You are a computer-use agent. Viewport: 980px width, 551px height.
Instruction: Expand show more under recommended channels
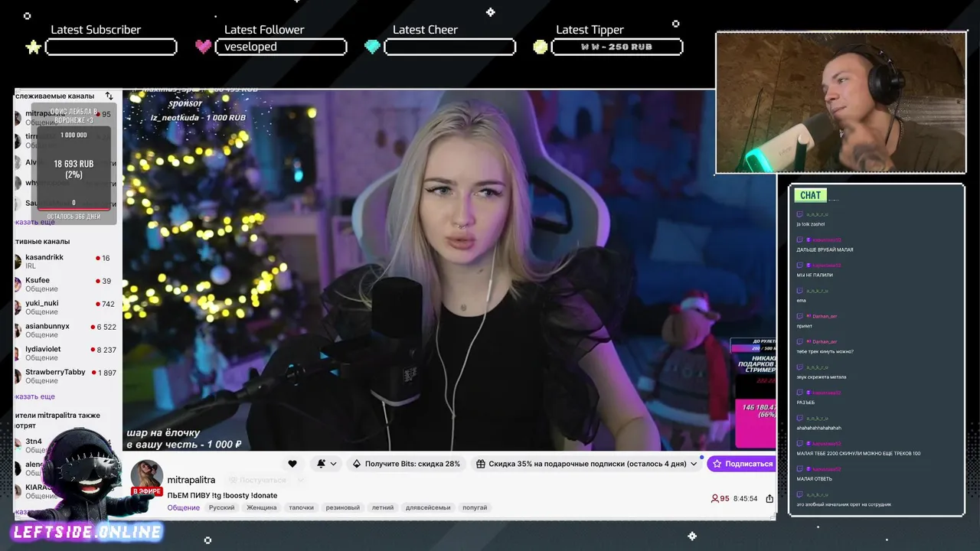[x=35, y=396]
